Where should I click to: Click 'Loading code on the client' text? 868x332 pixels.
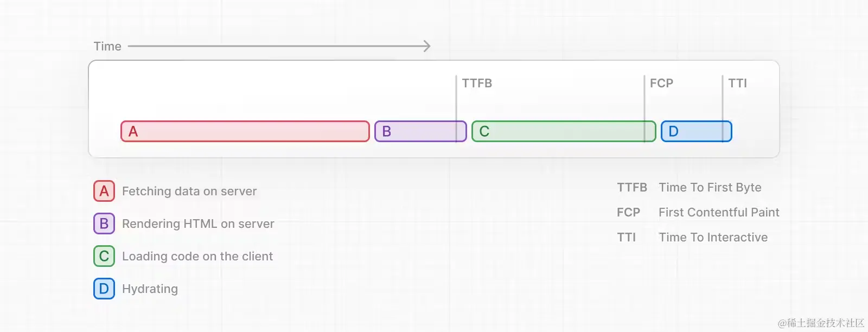tap(197, 256)
